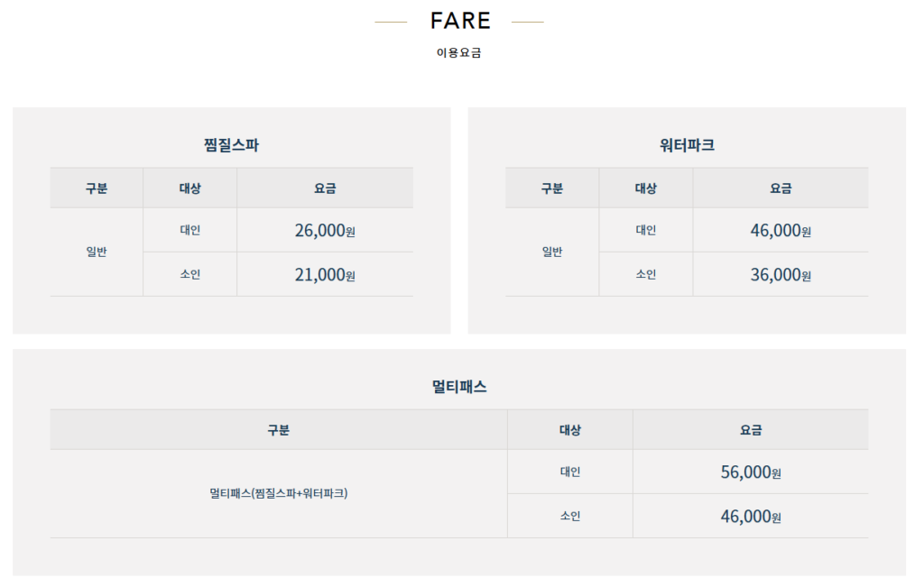Select the 워터파크 table title
The width and height of the screenshot is (924, 587).
tap(687, 144)
